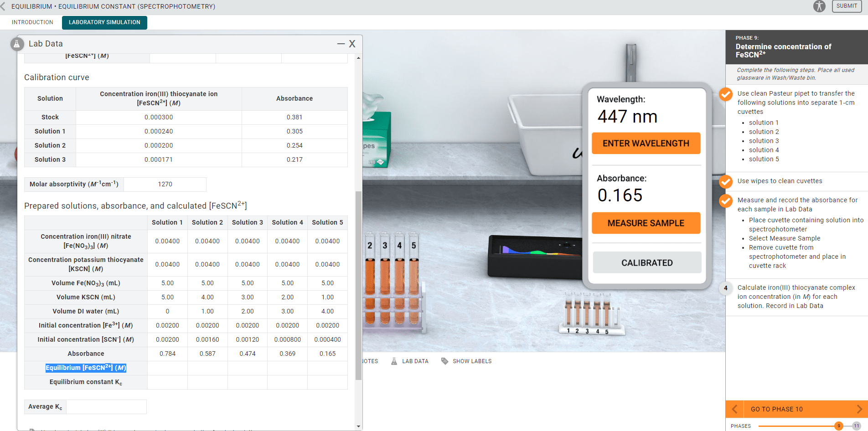
Task: Click initial SCN concentration 0.000800 cell
Action: point(287,340)
